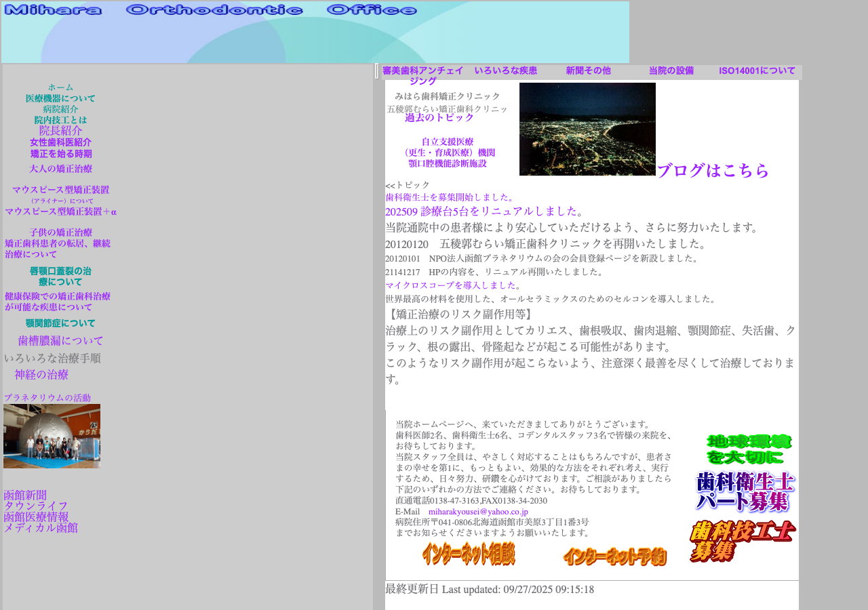
Task: Open メディカル函館 link
Action: click(41, 527)
